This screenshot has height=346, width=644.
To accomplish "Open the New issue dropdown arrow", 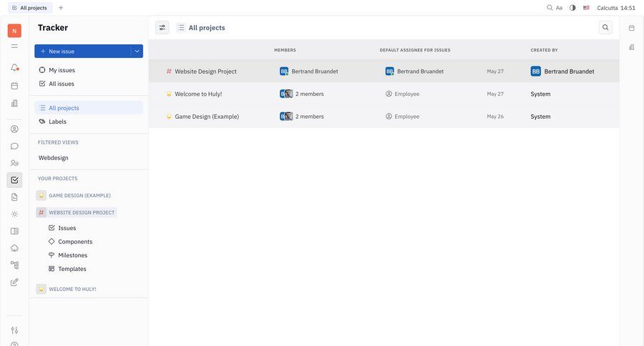I will tap(137, 51).
